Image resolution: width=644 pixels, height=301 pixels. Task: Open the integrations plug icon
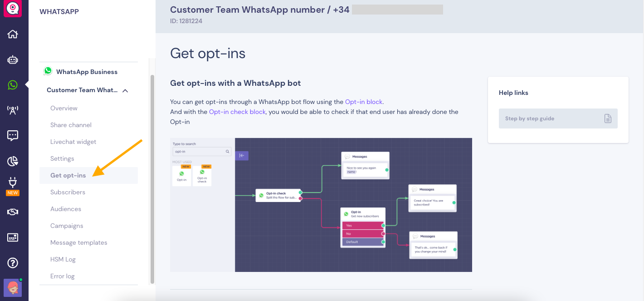13,183
